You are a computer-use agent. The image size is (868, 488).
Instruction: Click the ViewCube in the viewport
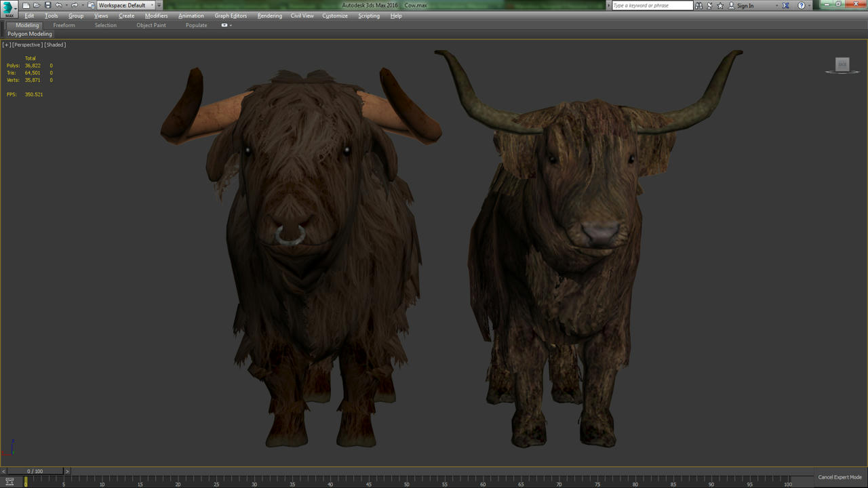[x=842, y=65]
